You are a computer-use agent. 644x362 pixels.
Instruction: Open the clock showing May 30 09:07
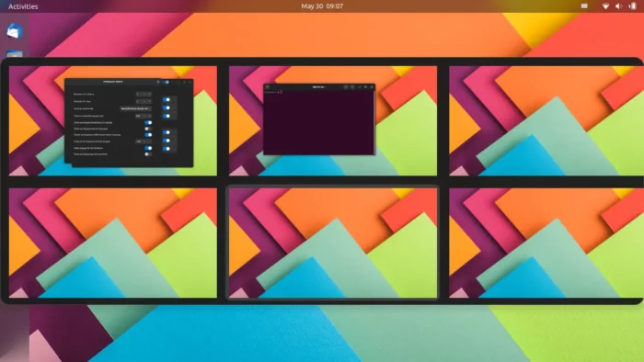click(322, 6)
